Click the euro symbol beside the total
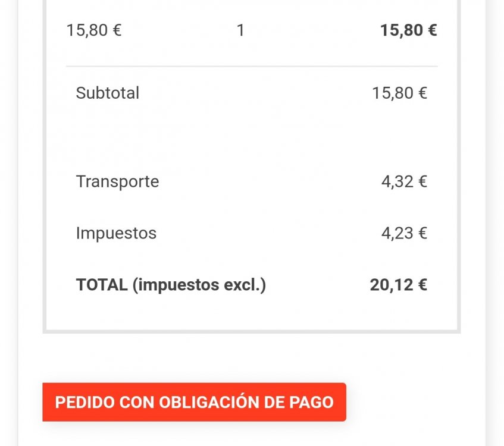Viewport: 504px width, 446px height. 424,284
